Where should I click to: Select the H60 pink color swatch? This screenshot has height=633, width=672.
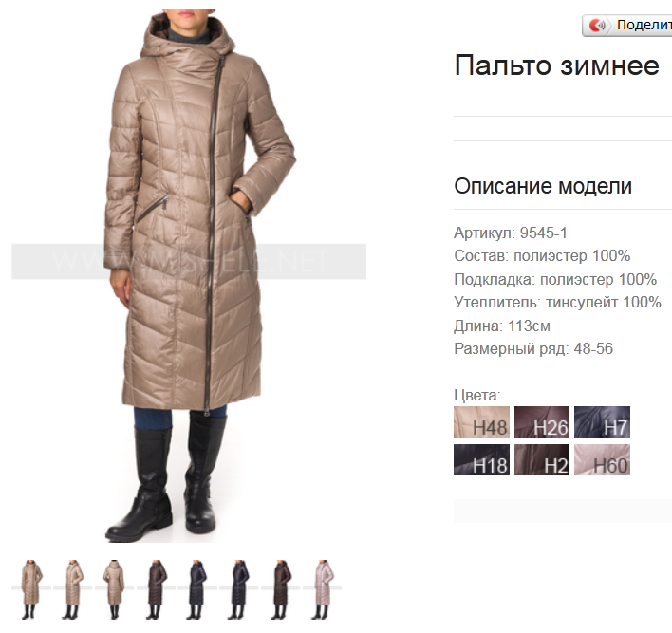602,459
